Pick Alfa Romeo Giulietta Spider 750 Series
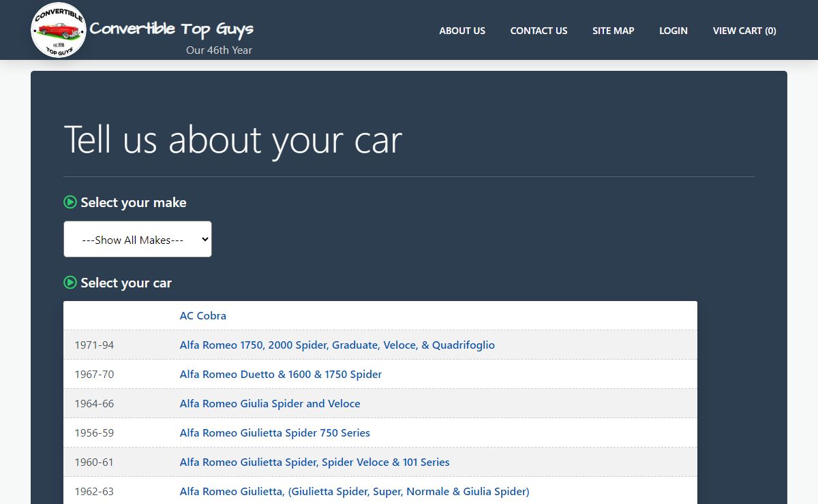The height and width of the screenshot is (504, 818). (x=275, y=432)
